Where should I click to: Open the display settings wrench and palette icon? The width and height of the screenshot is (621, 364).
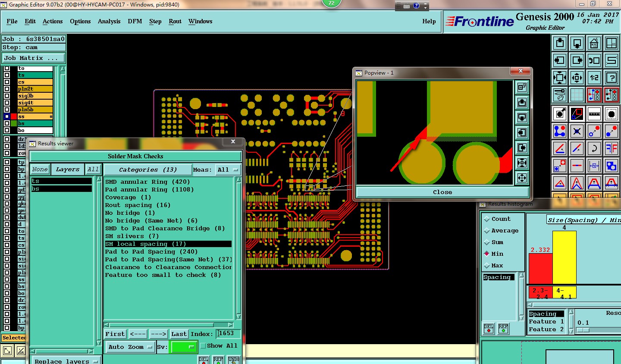coord(560,94)
